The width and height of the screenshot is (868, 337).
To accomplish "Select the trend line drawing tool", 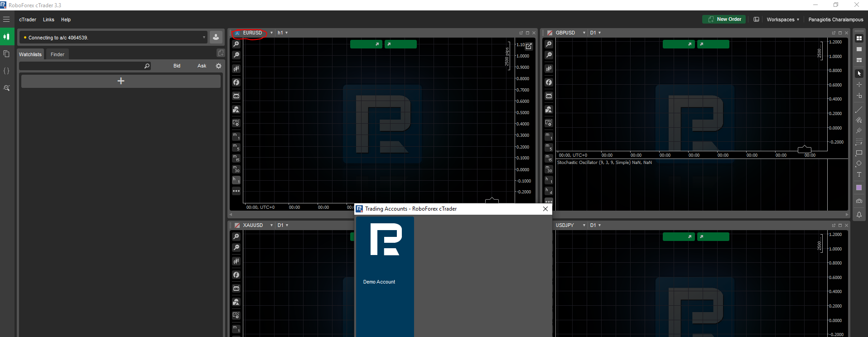I will [x=859, y=110].
